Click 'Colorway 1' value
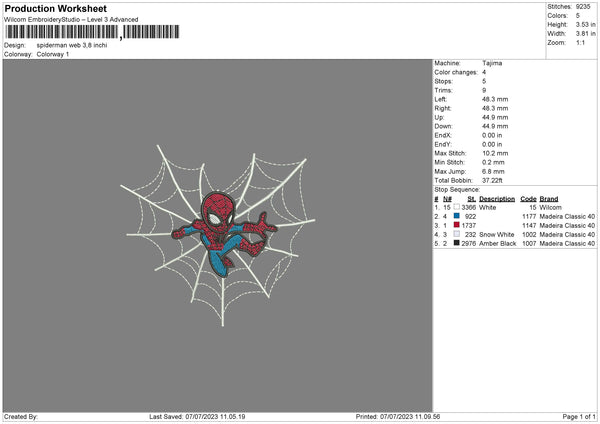600x424 pixels. point(53,54)
